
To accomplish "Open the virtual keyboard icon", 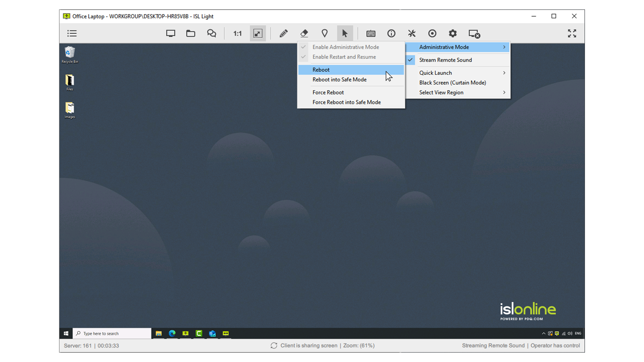I will tap(371, 34).
